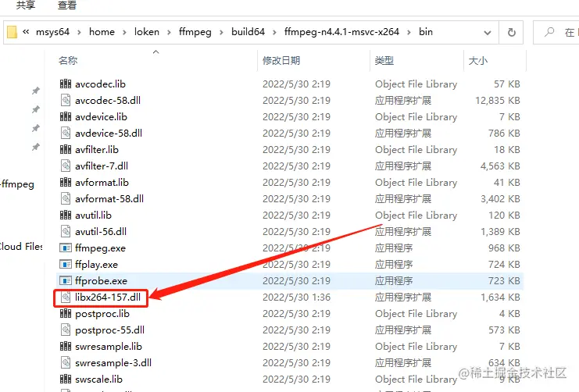Image resolution: width=579 pixels, height=392 pixels.
Task: Click the postproc.lib file icon
Action: [66, 314]
